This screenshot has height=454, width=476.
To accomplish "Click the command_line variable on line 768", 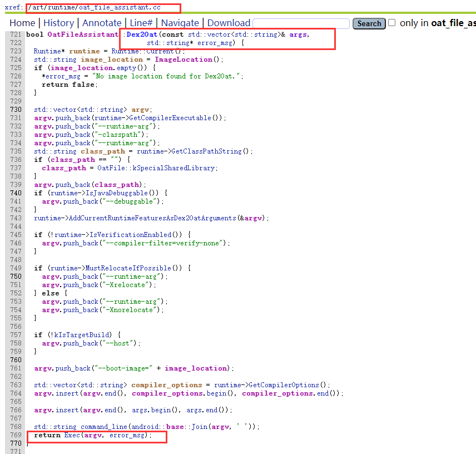I will point(104,427).
